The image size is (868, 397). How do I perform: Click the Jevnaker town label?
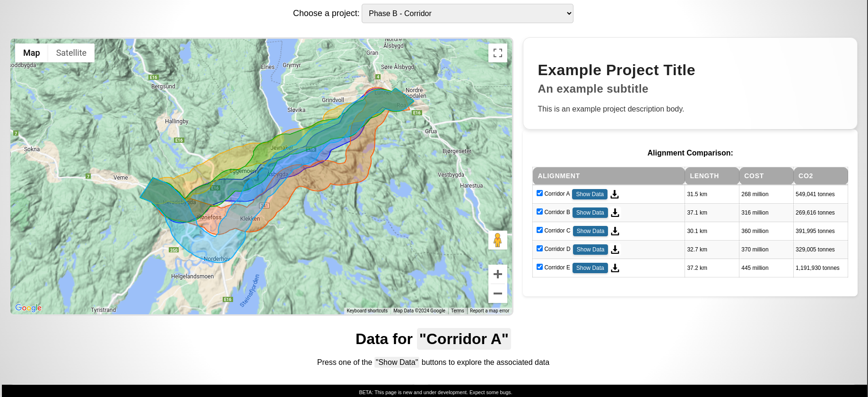coord(282,148)
